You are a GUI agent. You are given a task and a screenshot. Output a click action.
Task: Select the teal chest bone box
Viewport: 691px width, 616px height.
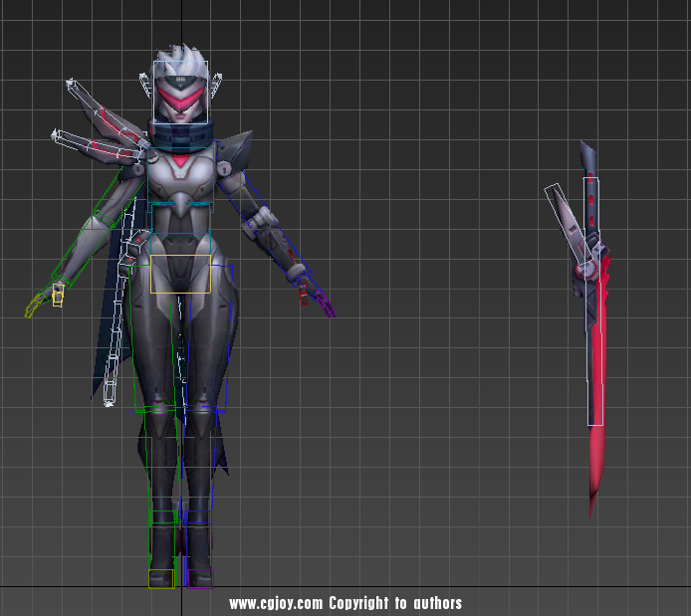coord(180,180)
